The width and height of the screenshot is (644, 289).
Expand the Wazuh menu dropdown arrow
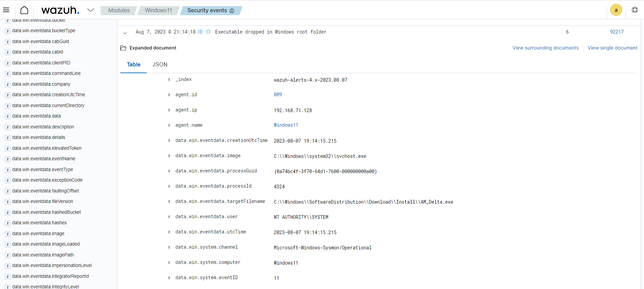click(90, 10)
